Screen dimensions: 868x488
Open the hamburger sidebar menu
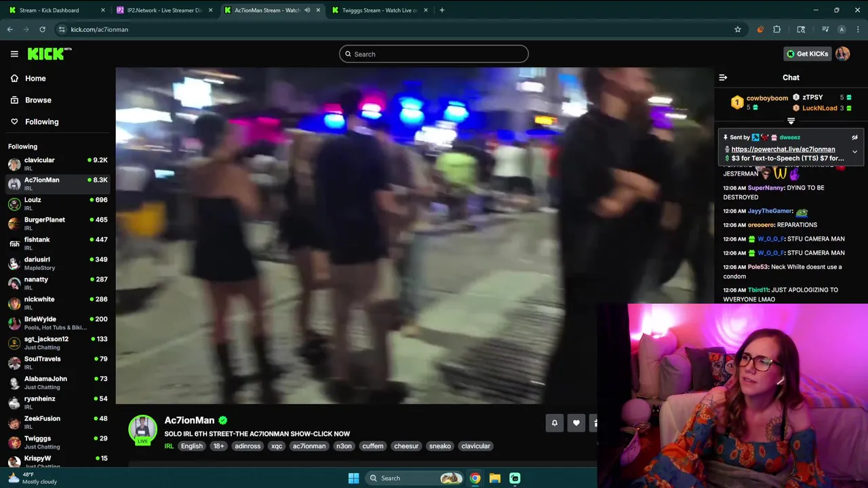click(x=14, y=54)
